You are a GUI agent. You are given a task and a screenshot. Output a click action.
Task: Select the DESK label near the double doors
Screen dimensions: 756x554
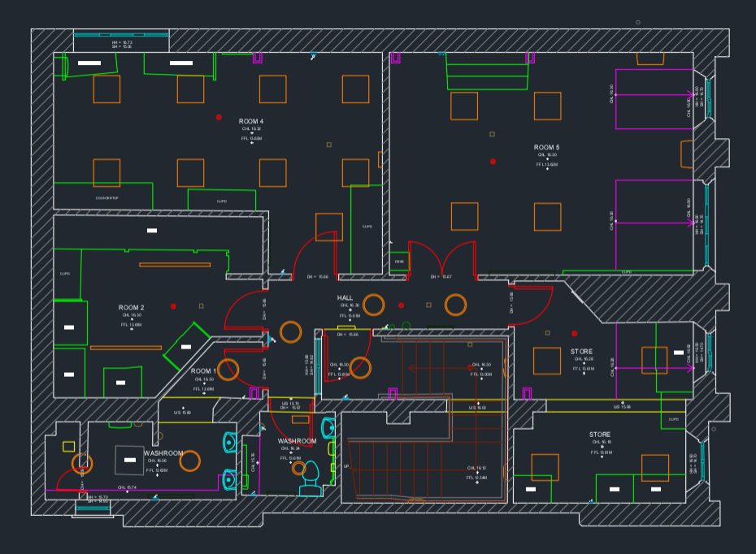tap(399, 262)
